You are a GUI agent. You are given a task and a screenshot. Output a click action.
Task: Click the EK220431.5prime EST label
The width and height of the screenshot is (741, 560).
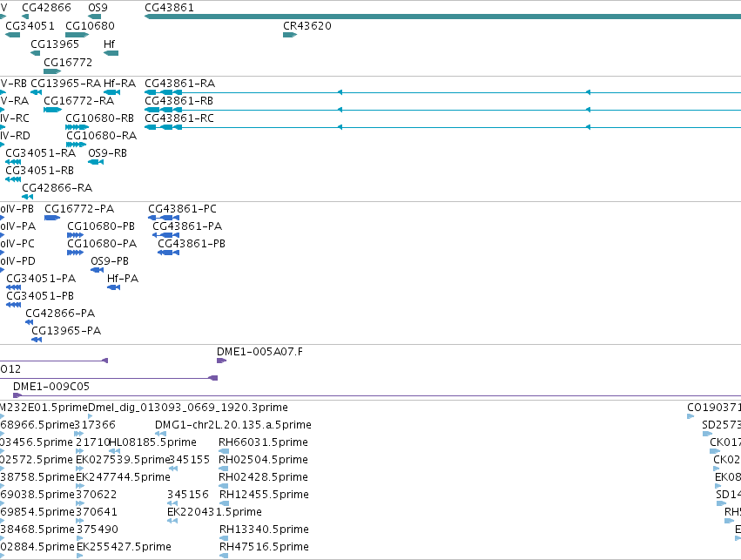coord(214,513)
